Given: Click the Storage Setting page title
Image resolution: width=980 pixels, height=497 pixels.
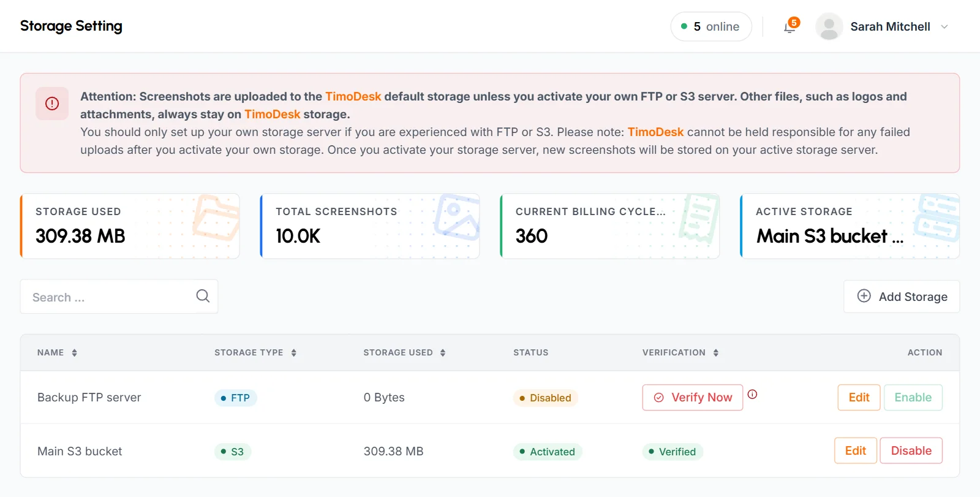Looking at the screenshot, I should (x=71, y=26).
